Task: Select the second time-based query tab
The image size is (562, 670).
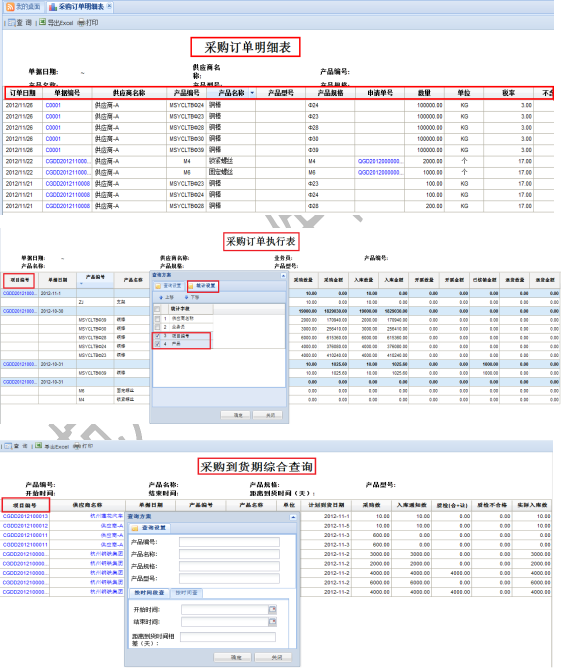Action: pyautogui.click(x=187, y=593)
